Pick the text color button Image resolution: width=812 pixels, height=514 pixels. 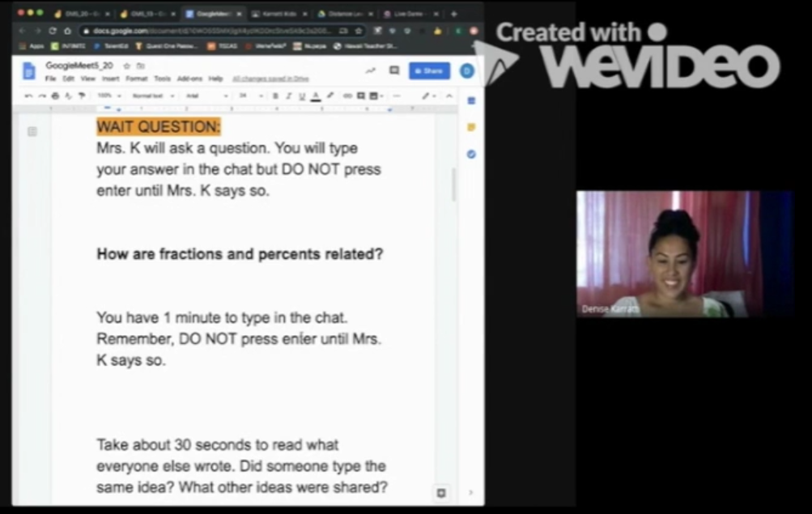(x=316, y=96)
